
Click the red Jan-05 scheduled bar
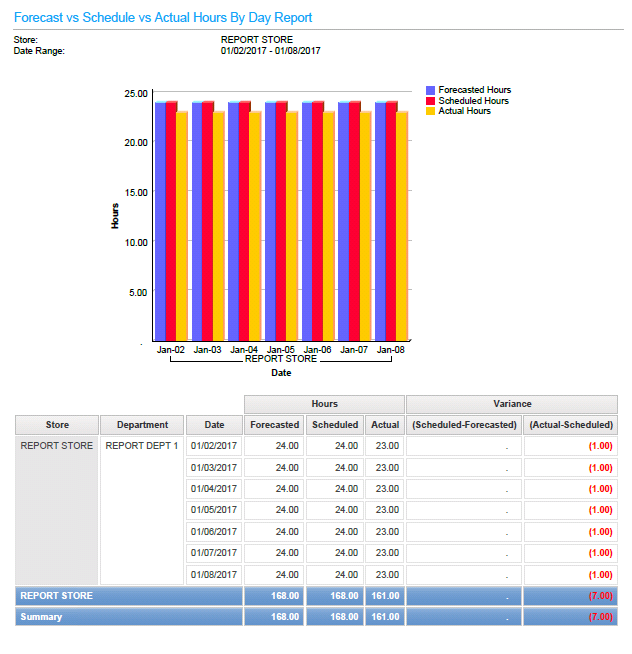282,220
